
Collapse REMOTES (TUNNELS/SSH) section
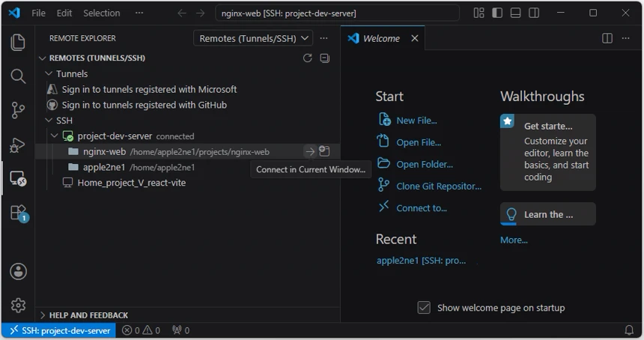(42, 58)
